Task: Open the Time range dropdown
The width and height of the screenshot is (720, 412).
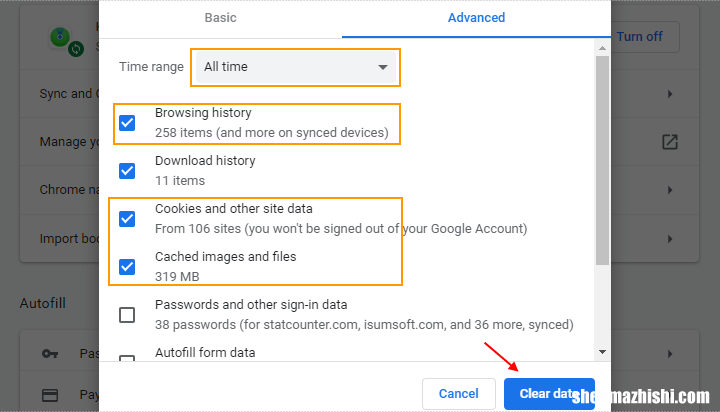Action: 296,67
